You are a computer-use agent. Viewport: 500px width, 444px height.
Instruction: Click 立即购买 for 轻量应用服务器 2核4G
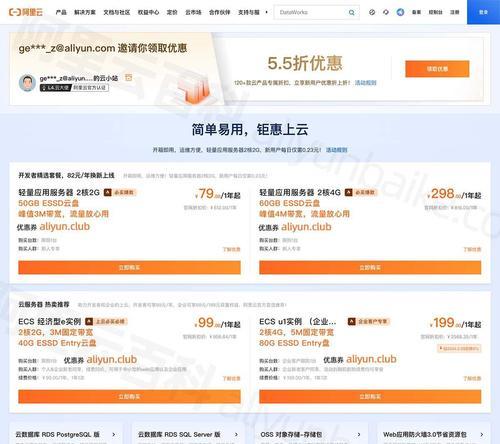[370, 267]
